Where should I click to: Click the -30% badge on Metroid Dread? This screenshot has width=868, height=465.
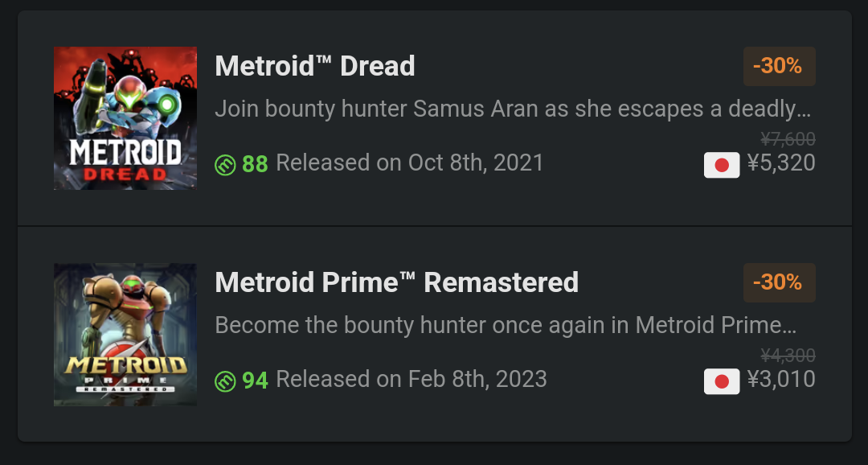tap(780, 67)
